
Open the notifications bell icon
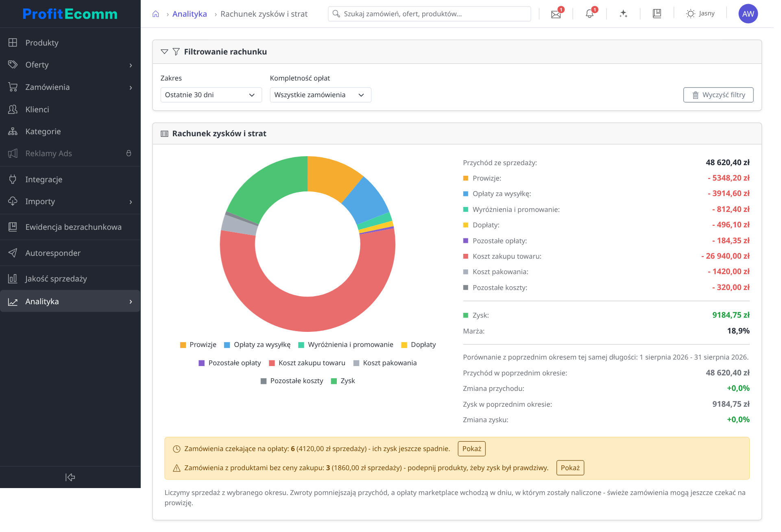[x=589, y=14]
